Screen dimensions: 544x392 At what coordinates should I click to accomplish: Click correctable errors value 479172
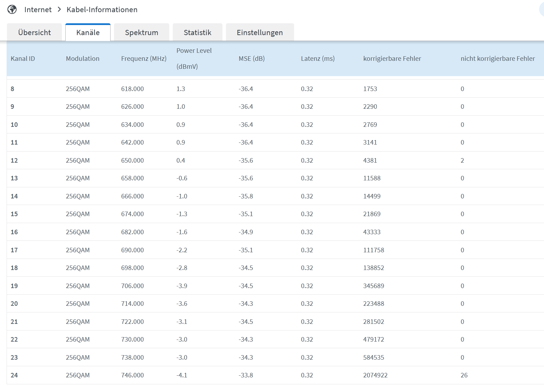pyautogui.click(x=374, y=340)
